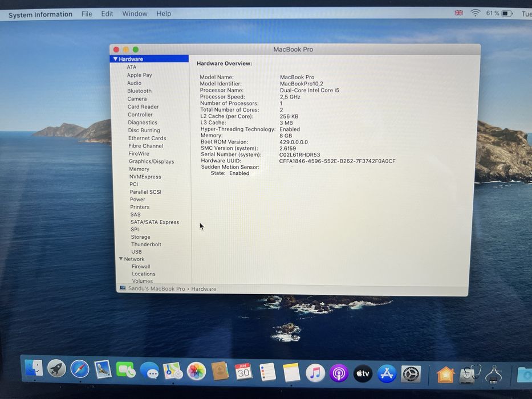Open System Preferences gear in Dock
The height and width of the screenshot is (399, 532).
click(411, 374)
